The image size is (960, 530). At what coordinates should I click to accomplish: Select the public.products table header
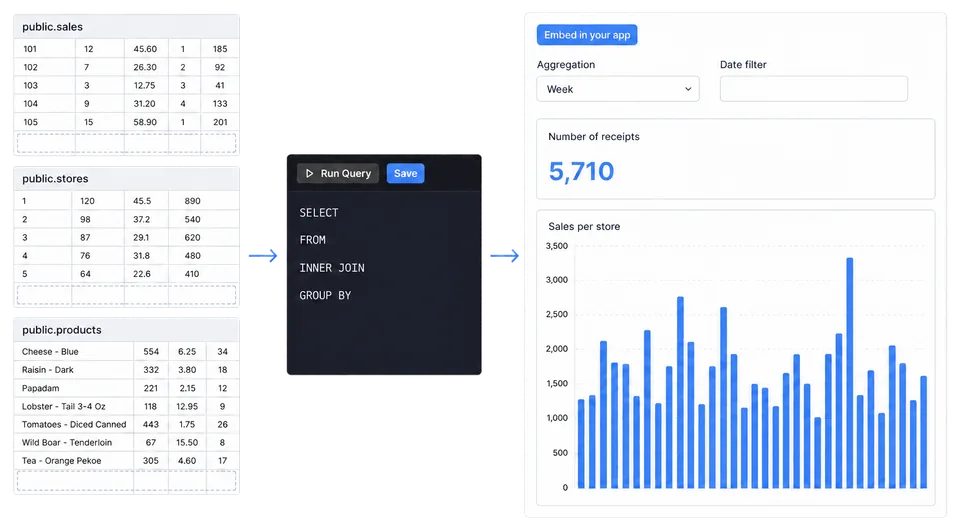pyautogui.click(x=127, y=330)
